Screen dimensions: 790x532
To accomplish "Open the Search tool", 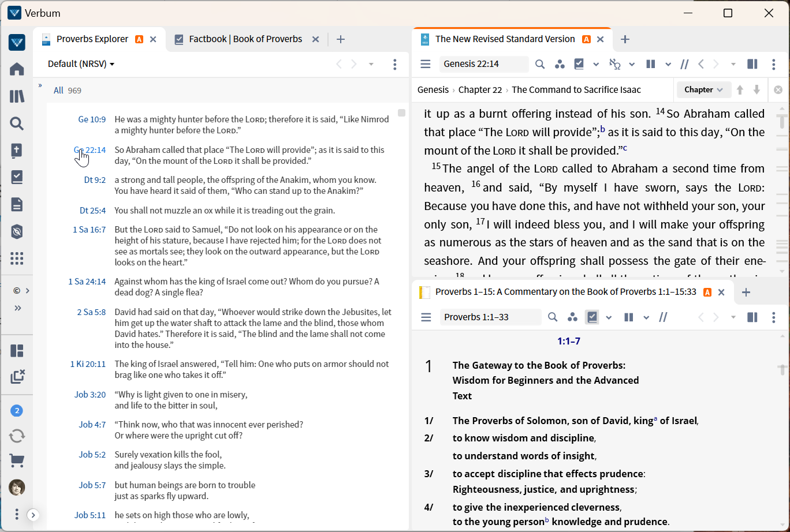I will click(17, 123).
